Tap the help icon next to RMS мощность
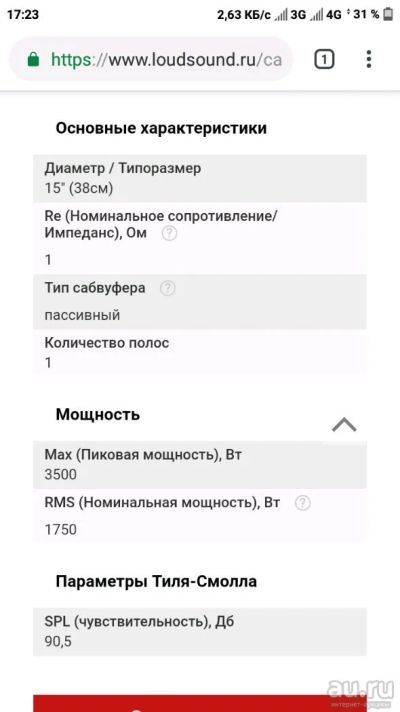Image resolution: width=400 pixels, height=712 pixels. click(x=303, y=503)
